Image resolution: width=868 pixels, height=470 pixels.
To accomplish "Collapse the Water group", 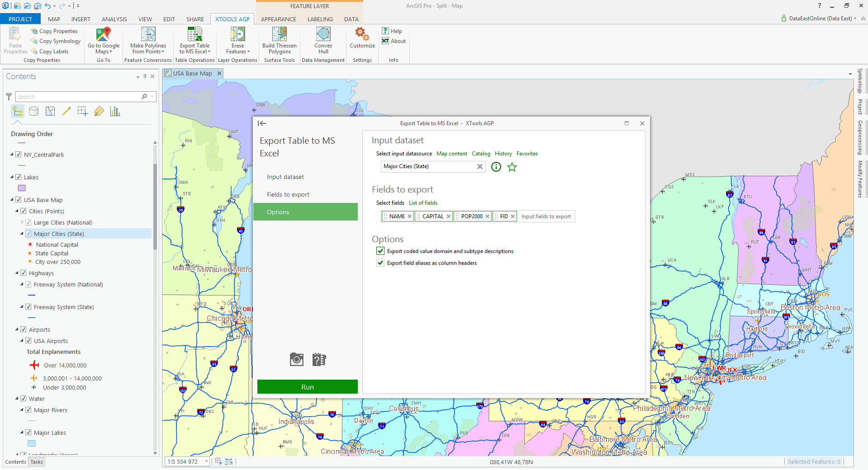I will (17, 399).
